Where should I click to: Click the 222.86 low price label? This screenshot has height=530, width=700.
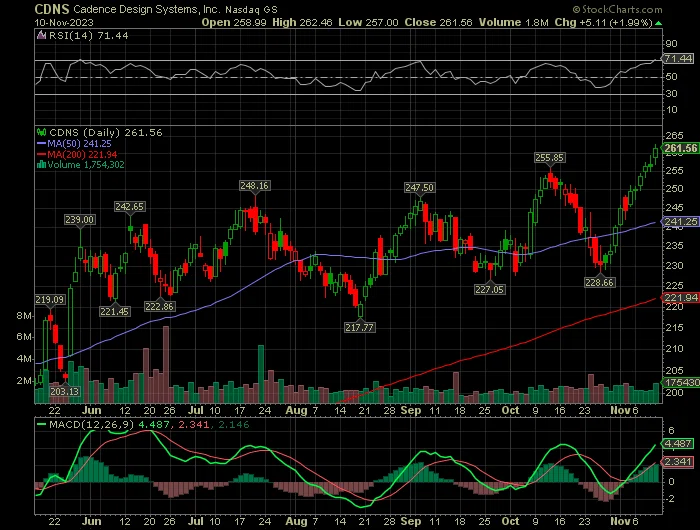(159, 306)
